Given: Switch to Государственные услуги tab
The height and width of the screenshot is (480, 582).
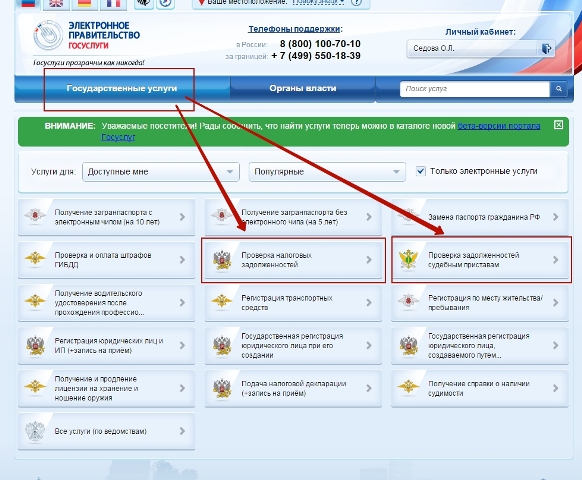Looking at the screenshot, I should (x=122, y=88).
